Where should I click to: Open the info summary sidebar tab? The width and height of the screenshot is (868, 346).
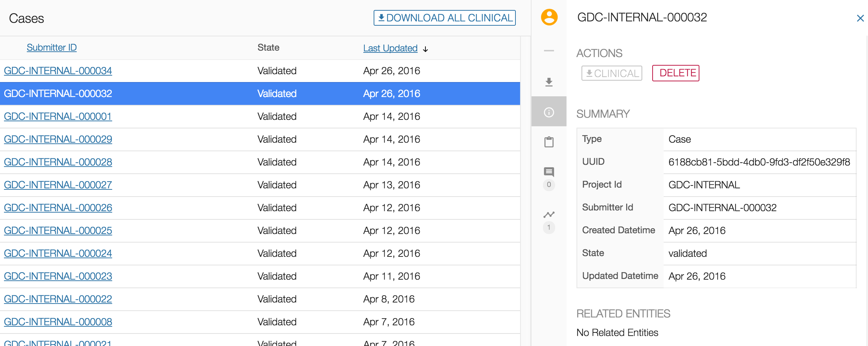(x=549, y=112)
